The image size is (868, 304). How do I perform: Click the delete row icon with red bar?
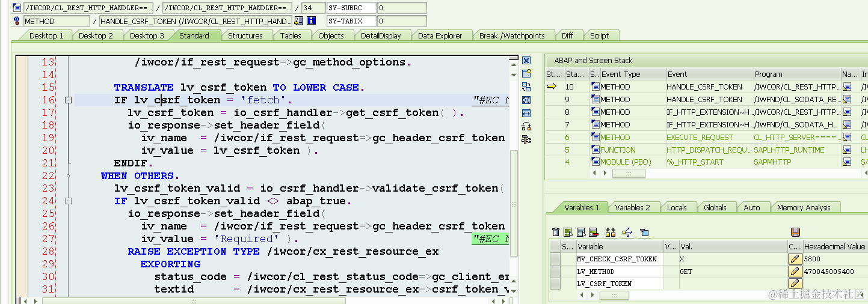(x=593, y=232)
